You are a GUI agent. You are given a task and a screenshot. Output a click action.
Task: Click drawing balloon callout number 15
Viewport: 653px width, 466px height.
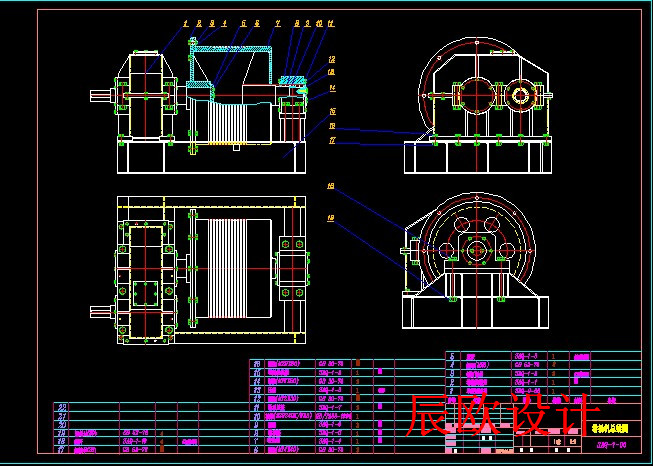coord(332,112)
